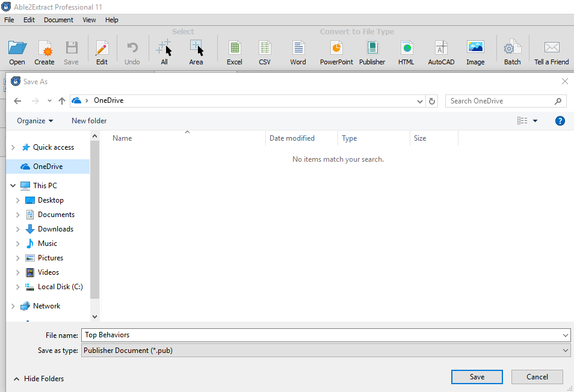Click the Cancel button
574x392 pixels.
pos(537,377)
